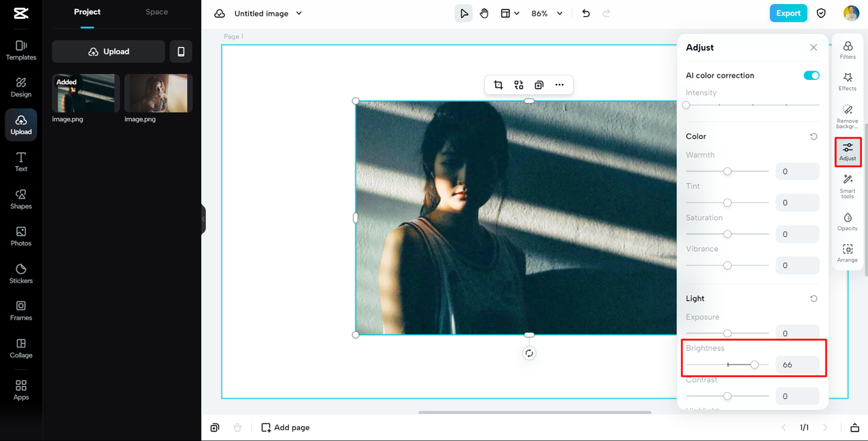868x441 pixels.
Task: Duplicate the image using the toolbar icon
Action: pos(539,85)
